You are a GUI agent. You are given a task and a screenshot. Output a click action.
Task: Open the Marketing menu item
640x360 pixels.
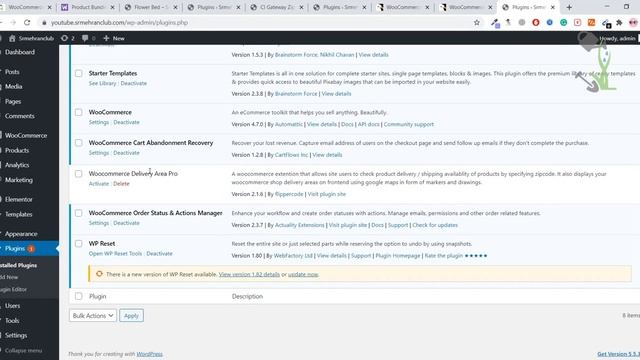click(19, 180)
